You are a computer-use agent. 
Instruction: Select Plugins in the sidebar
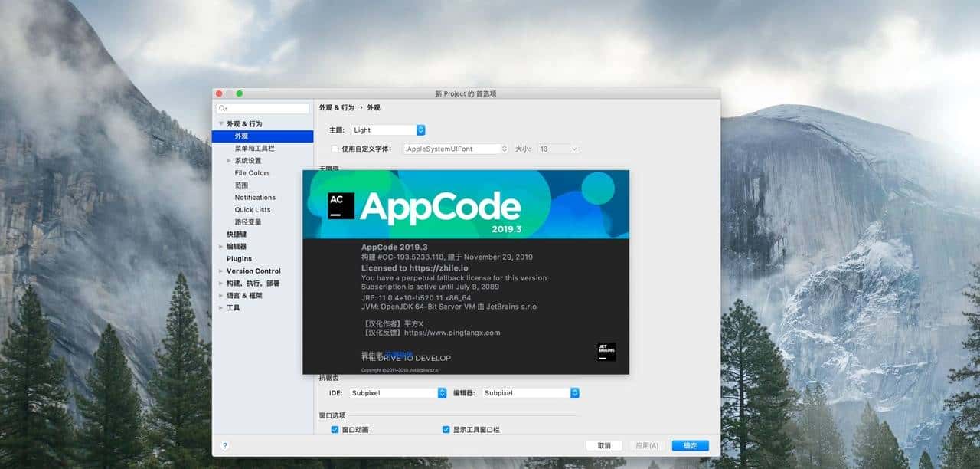(238, 258)
